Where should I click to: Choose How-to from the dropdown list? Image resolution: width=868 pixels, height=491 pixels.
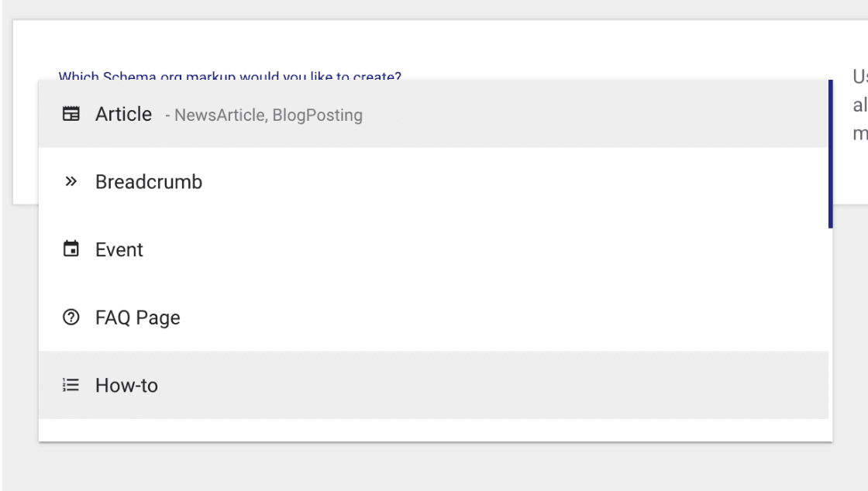pyautogui.click(x=126, y=386)
